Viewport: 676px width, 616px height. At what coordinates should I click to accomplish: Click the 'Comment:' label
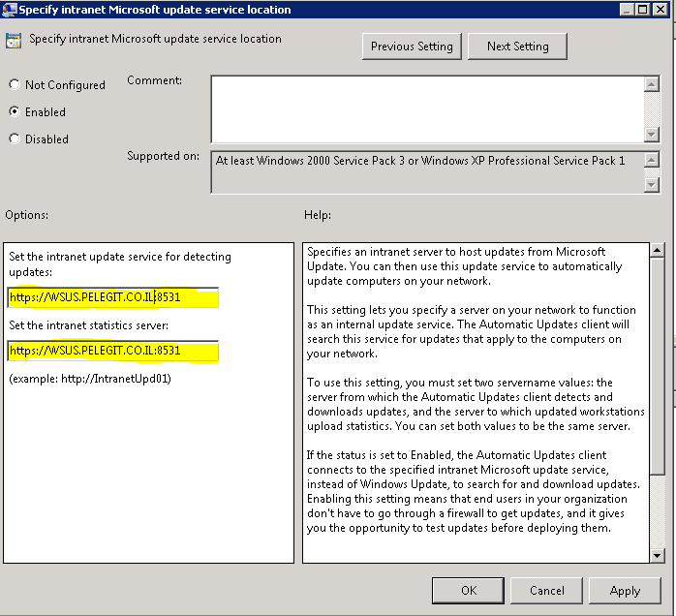pyautogui.click(x=154, y=80)
